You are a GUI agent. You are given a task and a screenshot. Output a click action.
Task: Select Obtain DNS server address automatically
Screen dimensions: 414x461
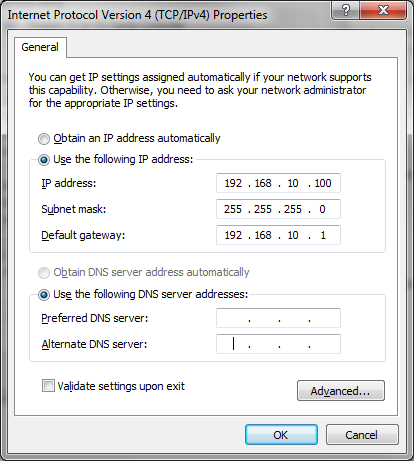point(44,273)
